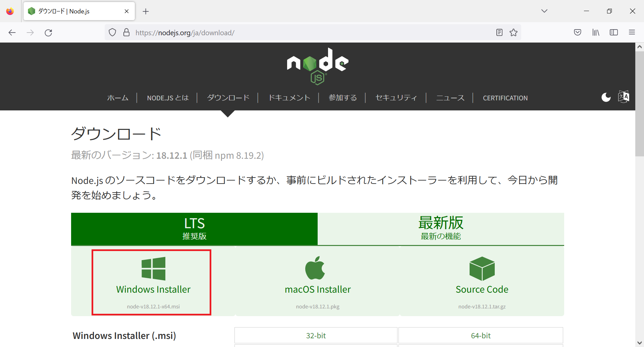Click the scrollbar up arrow
Image resolution: width=644 pixels, height=347 pixels.
click(x=640, y=47)
